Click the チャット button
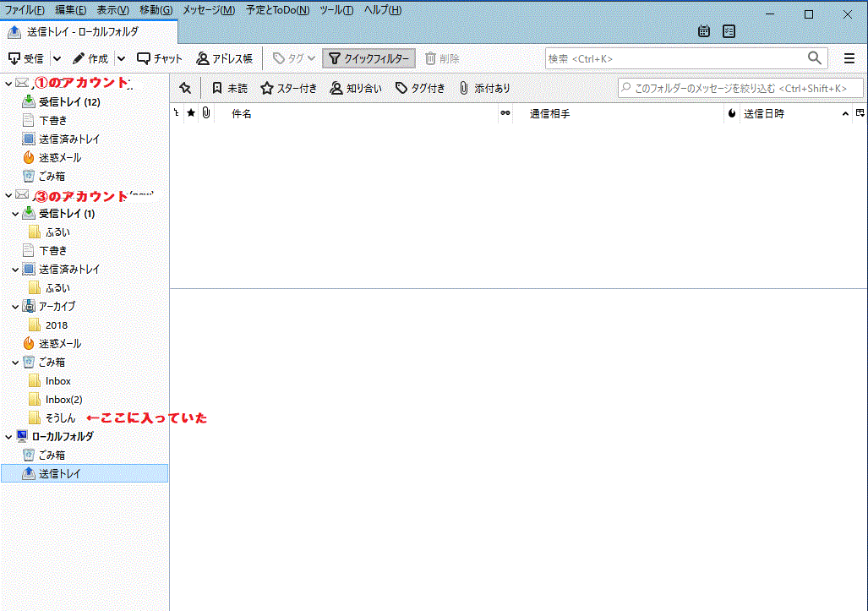868x611 pixels. [x=160, y=58]
